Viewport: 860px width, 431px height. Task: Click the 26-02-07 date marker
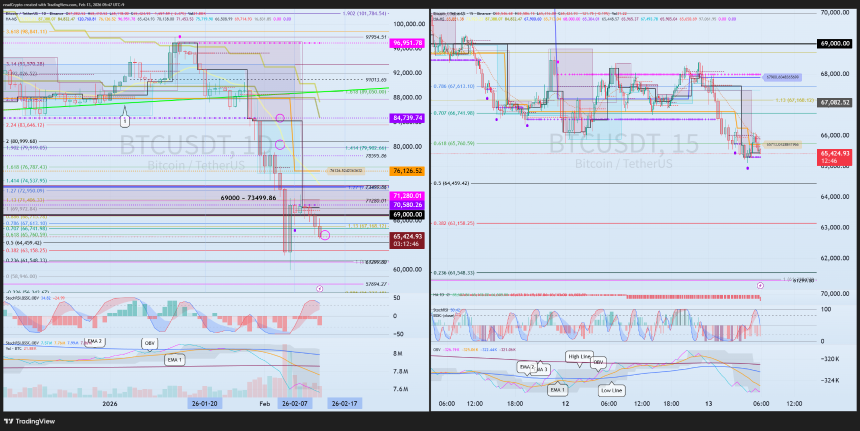coord(294,404)
